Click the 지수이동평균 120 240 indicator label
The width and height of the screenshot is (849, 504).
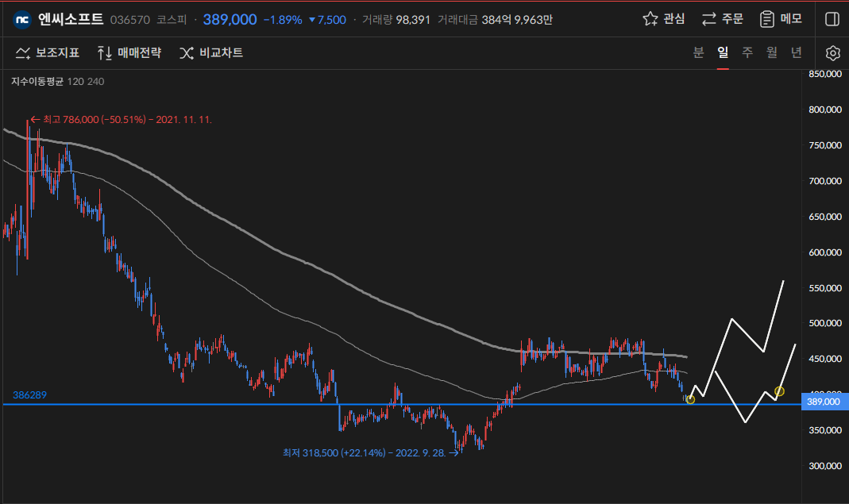click(x=58, y=82)
